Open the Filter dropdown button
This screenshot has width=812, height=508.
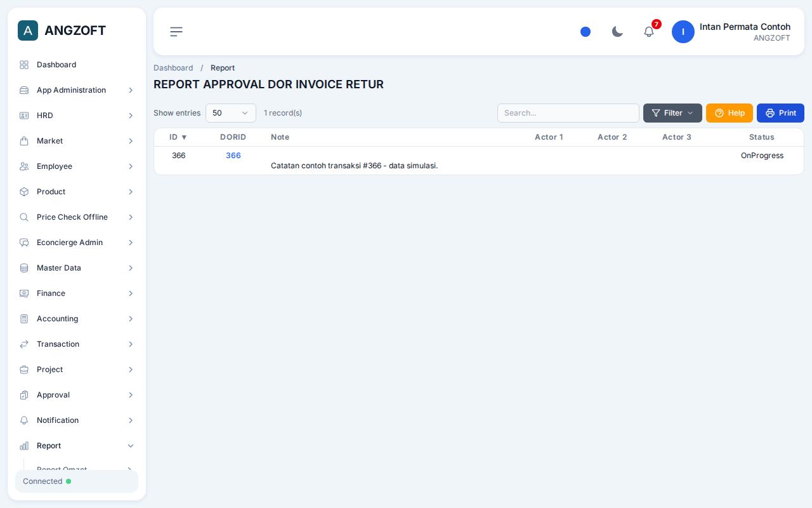pyautogui.click(x=672, y=113)
